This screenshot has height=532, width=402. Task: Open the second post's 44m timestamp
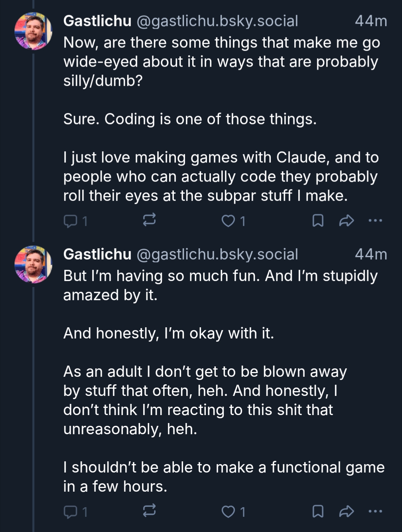click(370, 254)
